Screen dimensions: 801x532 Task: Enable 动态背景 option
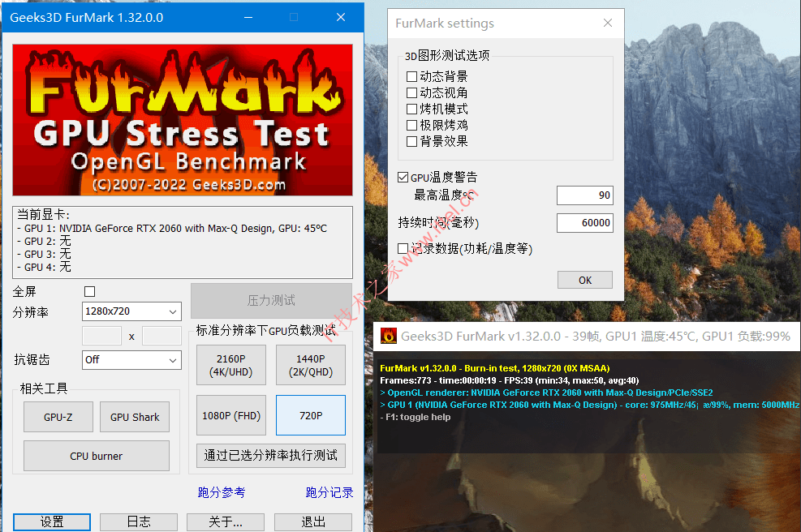pyautogui.click(x=411, y=76)
